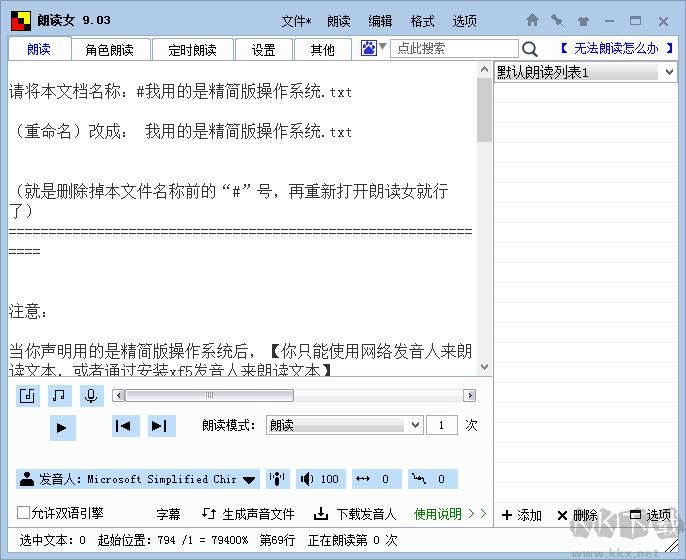Click the document music note icon
The width and height of the screenshot is (686, 560).
pos(28,396)
